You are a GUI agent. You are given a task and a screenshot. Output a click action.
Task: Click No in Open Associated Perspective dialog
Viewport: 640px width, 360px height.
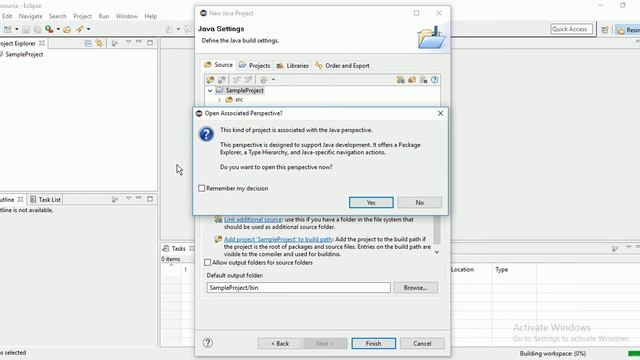pyautogui.click(x=420, y=202)
